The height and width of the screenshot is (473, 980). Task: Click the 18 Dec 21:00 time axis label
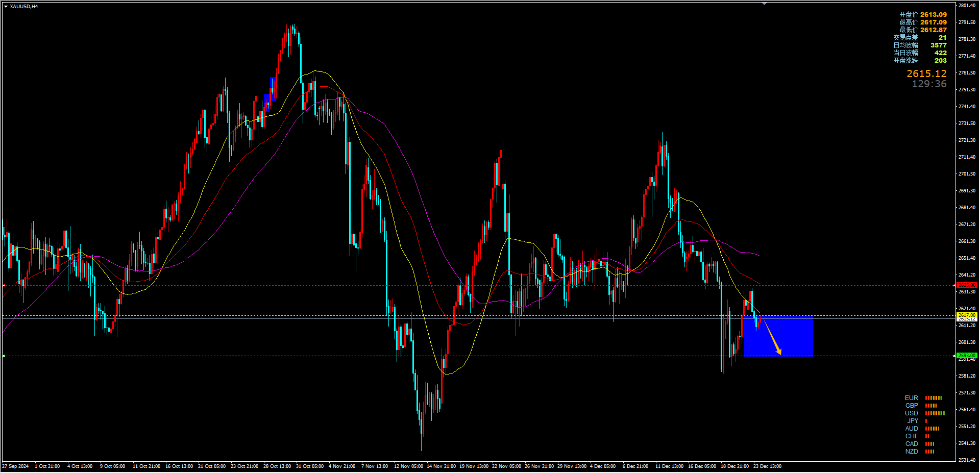(x=734, y=466)
